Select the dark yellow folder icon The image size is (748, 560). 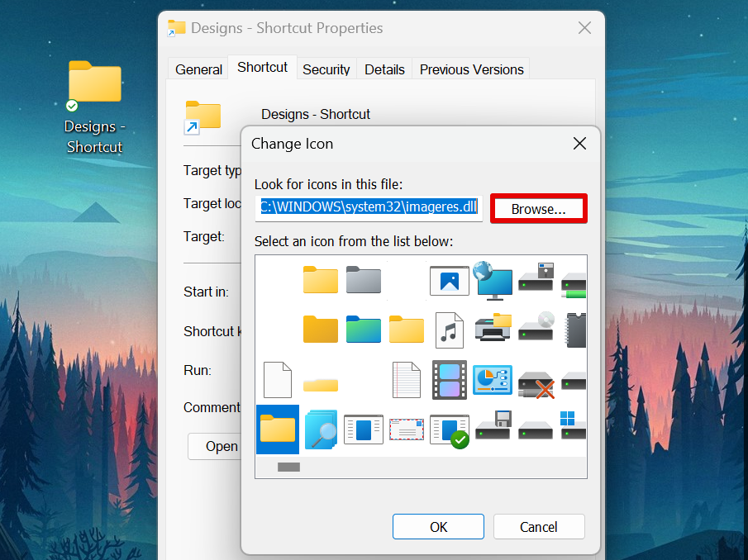pyautogui.click(x=320, y=330)
